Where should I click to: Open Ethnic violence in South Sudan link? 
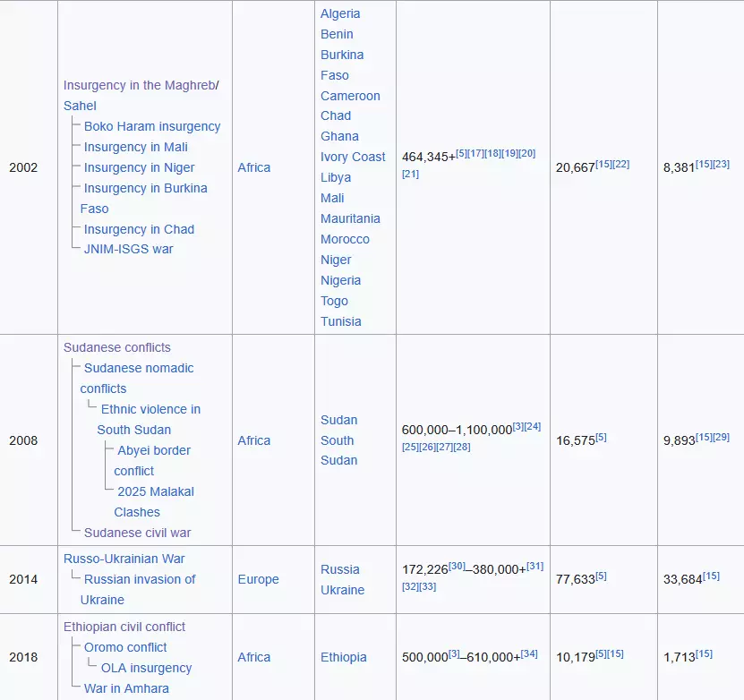click(149, 420)
